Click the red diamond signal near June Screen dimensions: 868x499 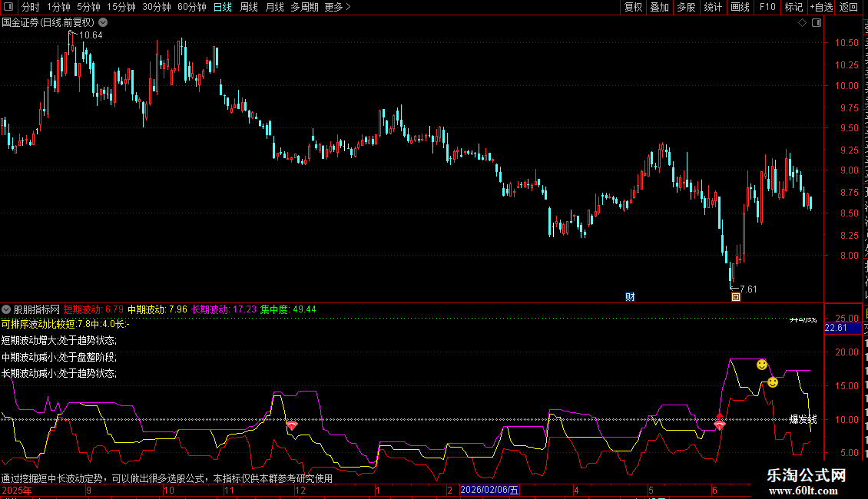click(x=720, y=425)
